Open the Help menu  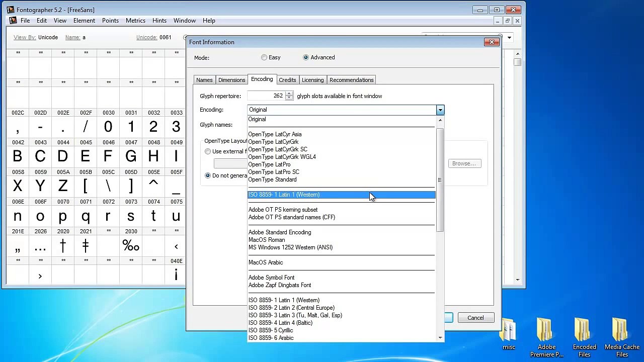click(209, 21)
